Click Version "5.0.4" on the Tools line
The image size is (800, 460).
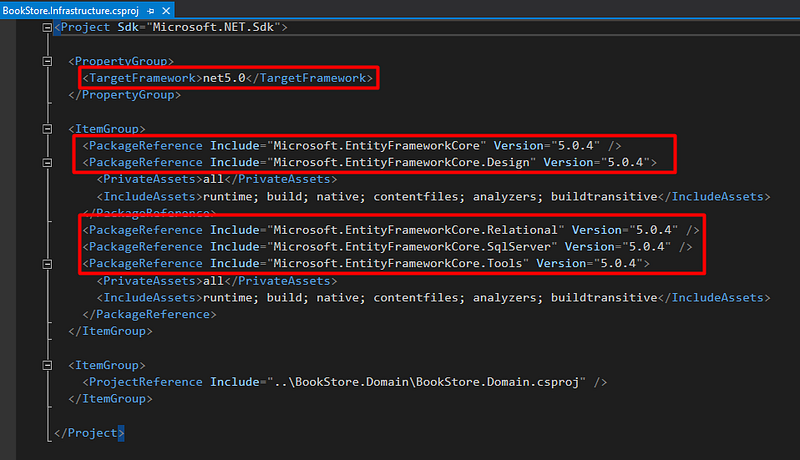point(589,264)
